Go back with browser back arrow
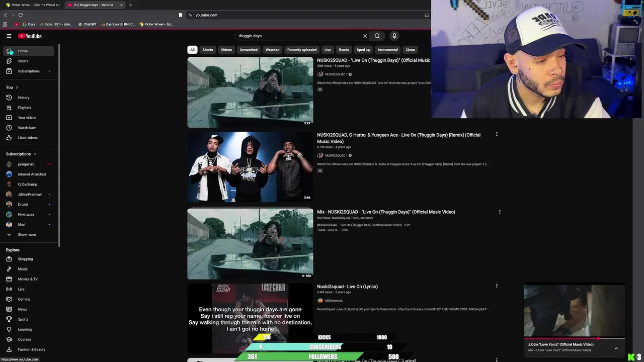644x362 pixels. tap(6, 15)
